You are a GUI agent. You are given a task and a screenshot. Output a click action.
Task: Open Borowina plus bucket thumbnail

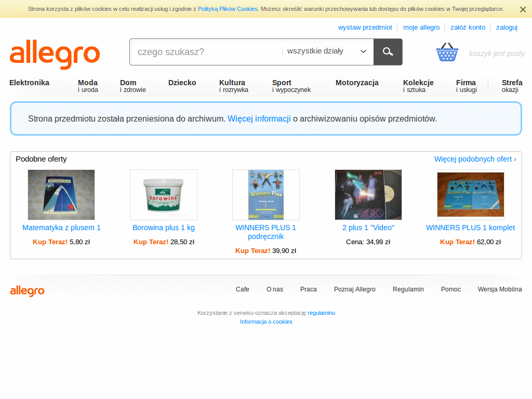coord(164,195)
